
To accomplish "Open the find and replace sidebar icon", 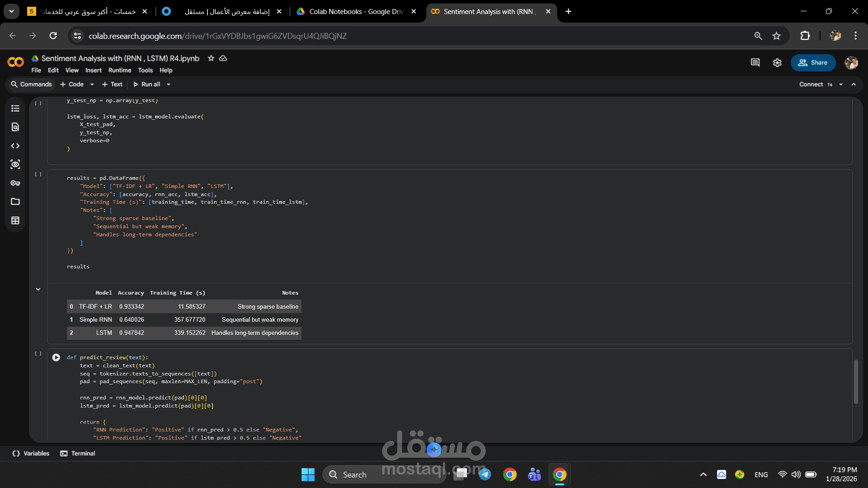I will click(x=15, y=127).
